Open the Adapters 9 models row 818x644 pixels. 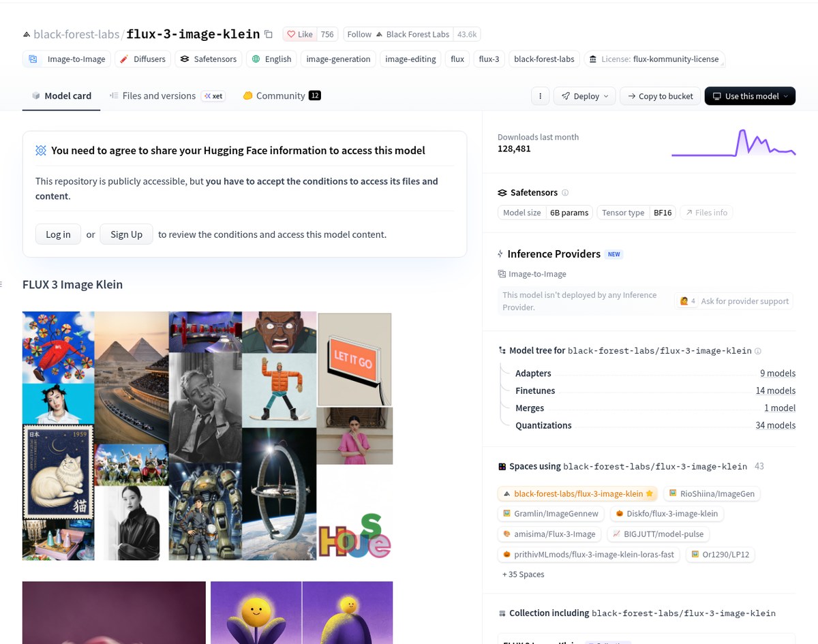(x=655, y=373)
